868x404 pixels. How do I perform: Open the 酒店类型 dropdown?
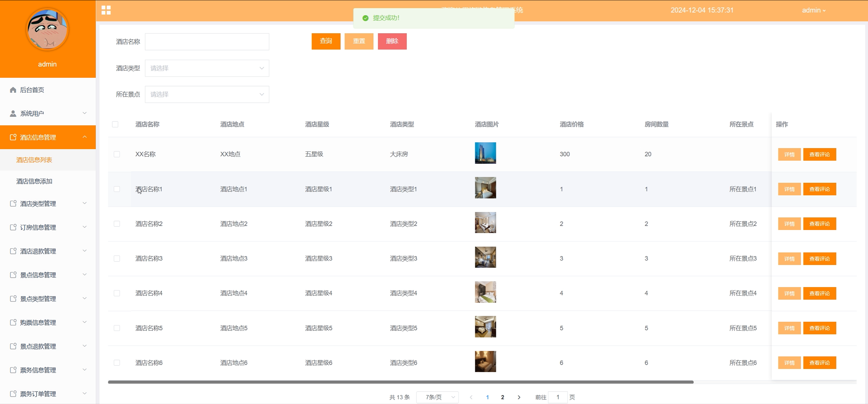[x=207, y=68]
